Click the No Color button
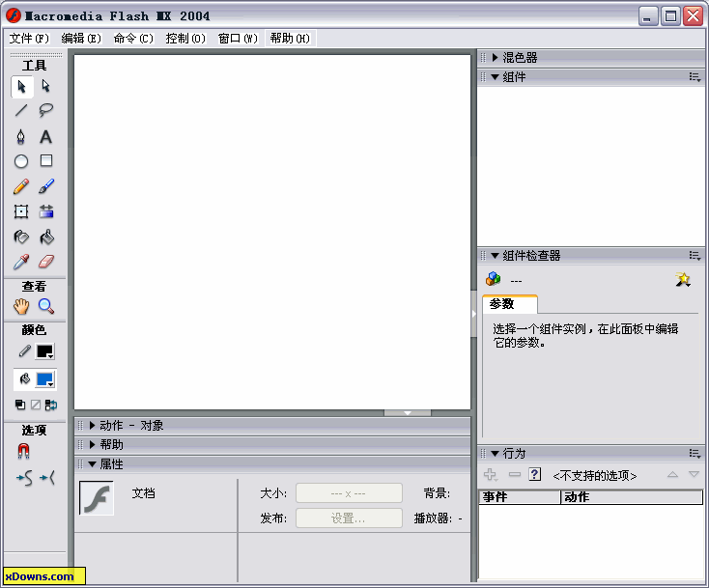 (36, 405)
